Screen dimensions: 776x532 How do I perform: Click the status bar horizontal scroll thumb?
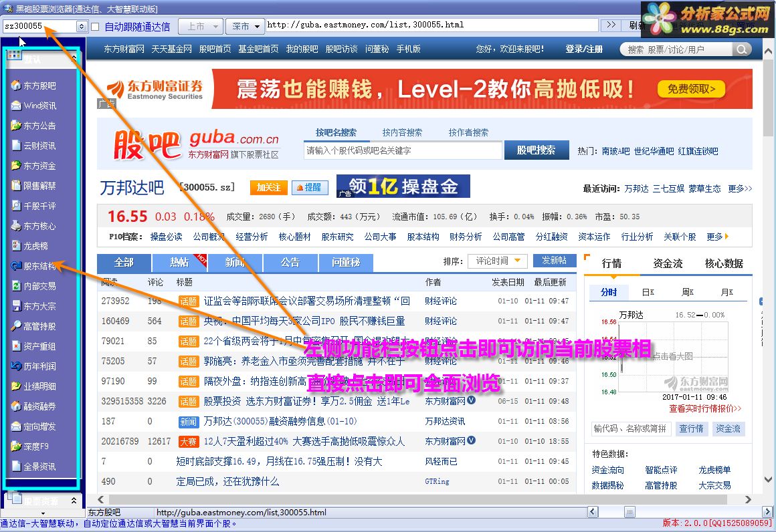tap(629, 512)
